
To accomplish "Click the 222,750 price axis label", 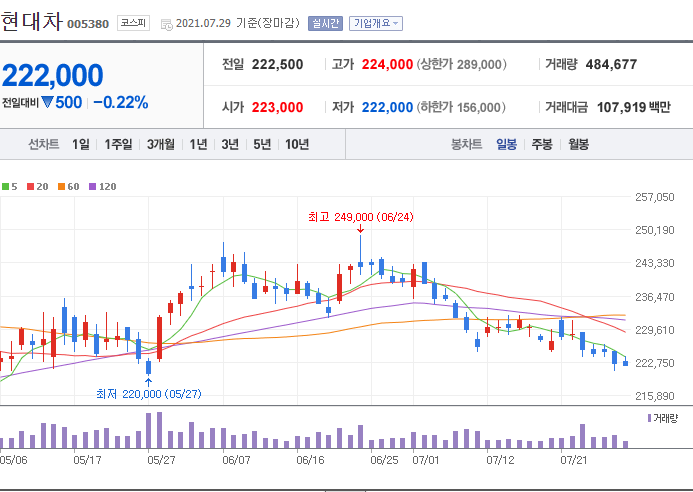I will (x=655, y=363).
